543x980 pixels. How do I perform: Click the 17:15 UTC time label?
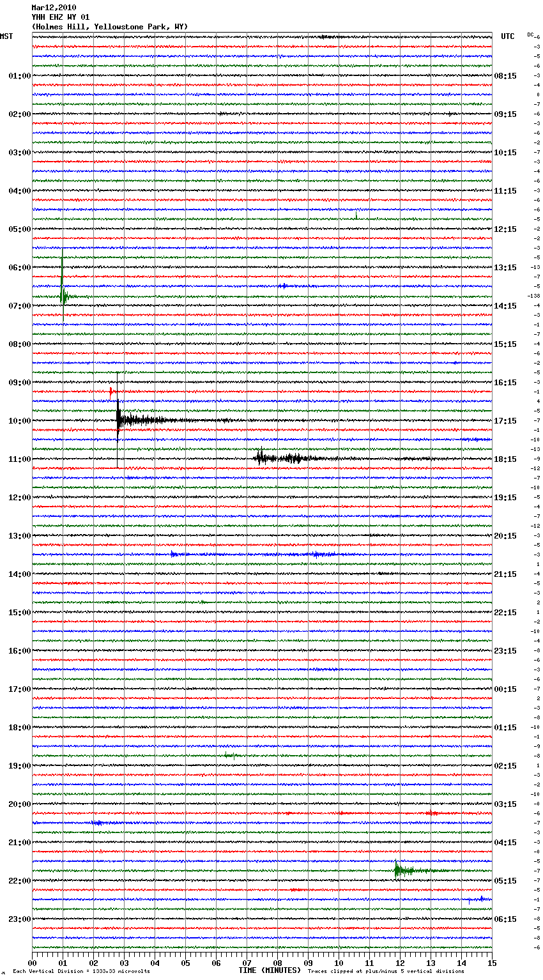(x=505, y=421)
